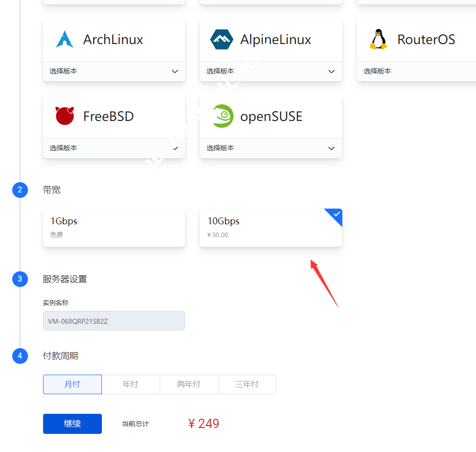476x452 pixels.
Task: Select the 10Gbps bandwidth option
Action: pos(271,228)
